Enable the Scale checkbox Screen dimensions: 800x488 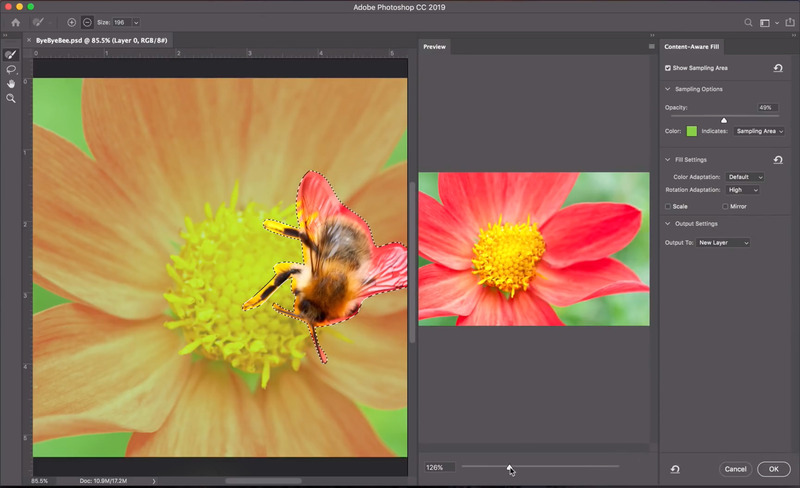point(668,206)
